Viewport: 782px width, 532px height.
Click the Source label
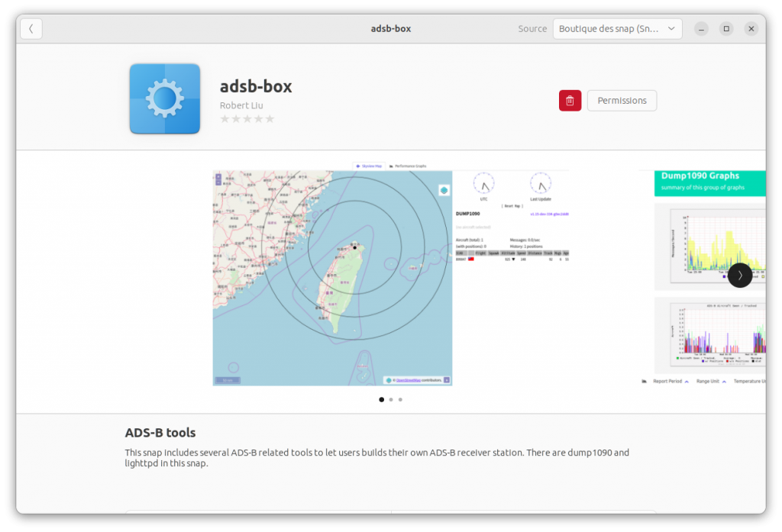[532, 29]
